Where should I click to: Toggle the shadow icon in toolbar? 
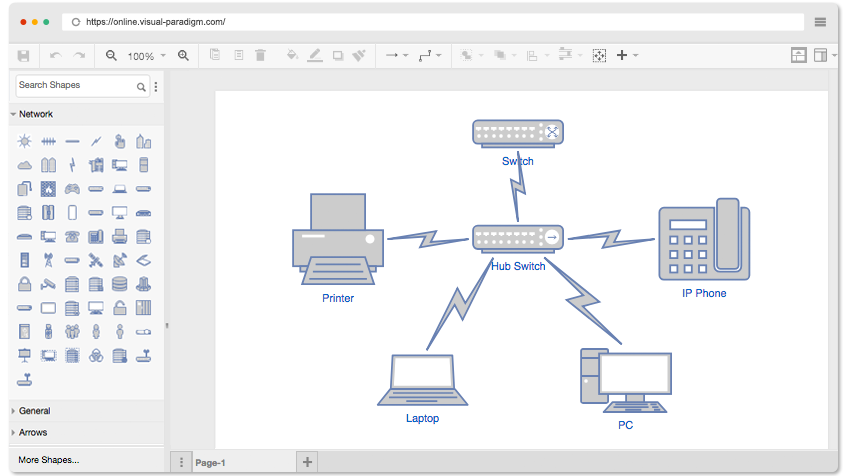338,56
